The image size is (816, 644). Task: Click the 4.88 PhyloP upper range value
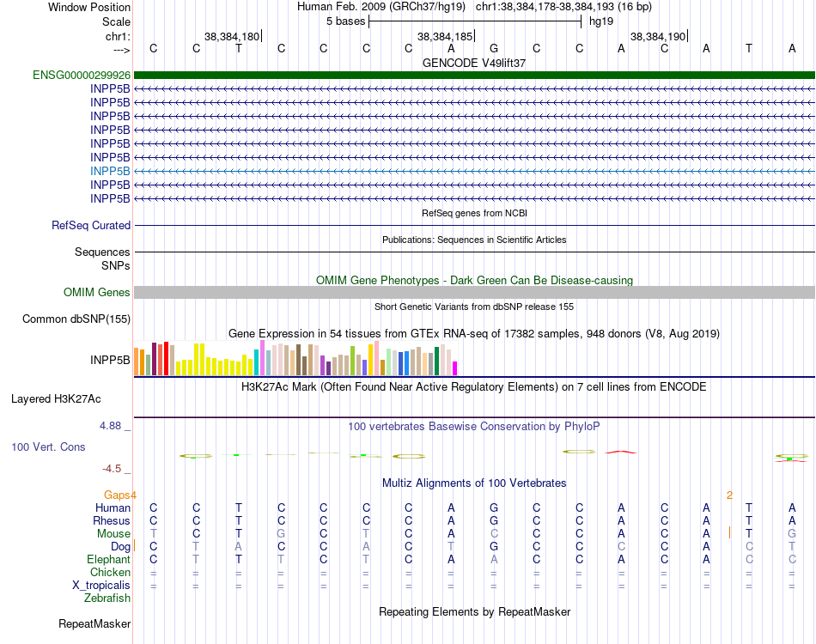tap(110, 426)
